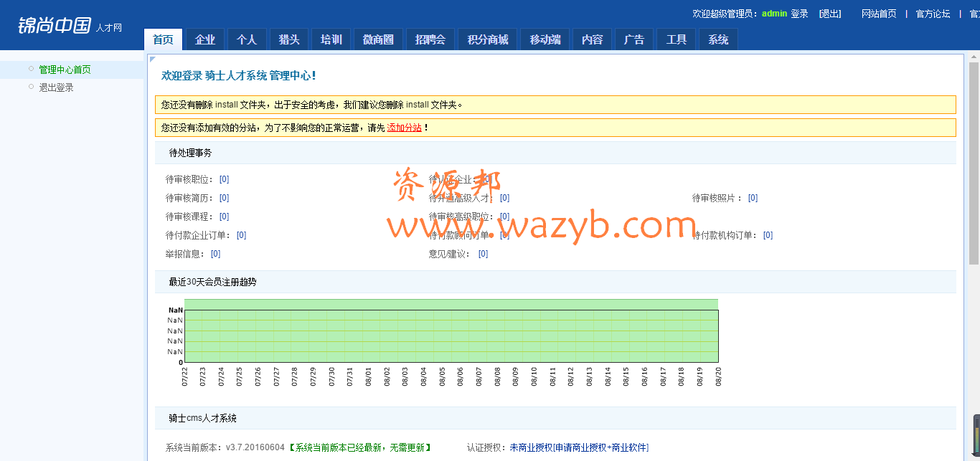Open the 待审核照片 [0] count
Image resolution: width=980 pixels, height=461 pixels.
click(753, 198)
